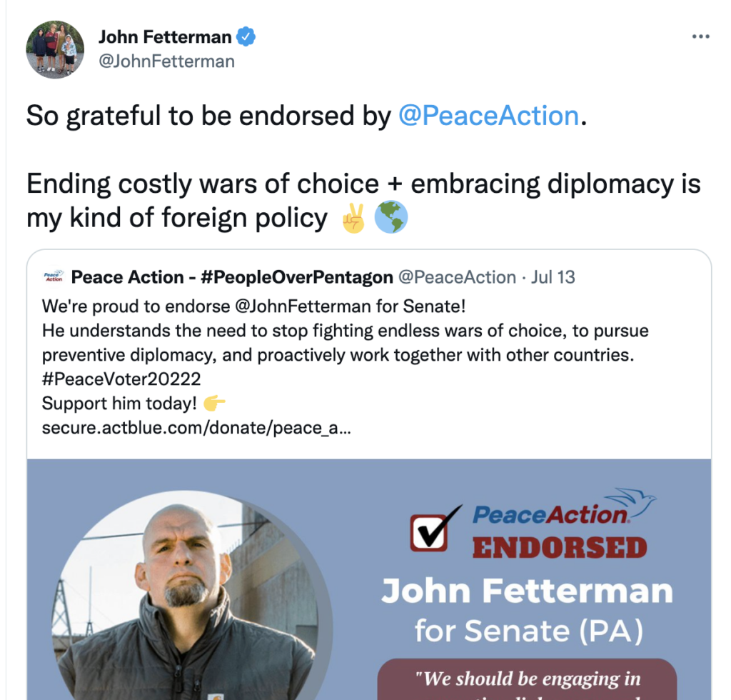Image resolution: width=731 pixels, height=700 pixels.
Task: Click the @PeaceAction handle in the quoted tweet
Action: pos(456,277)
